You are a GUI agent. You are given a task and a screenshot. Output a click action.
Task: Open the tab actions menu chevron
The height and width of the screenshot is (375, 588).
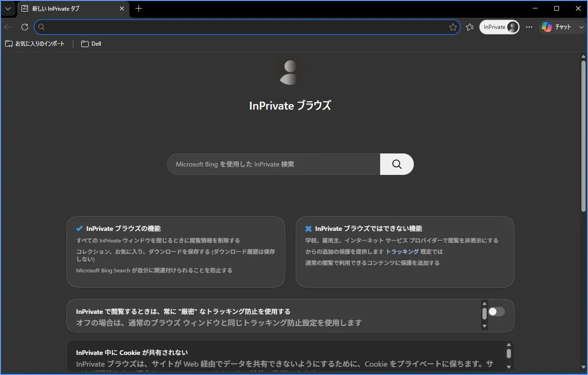click(8, 8)
